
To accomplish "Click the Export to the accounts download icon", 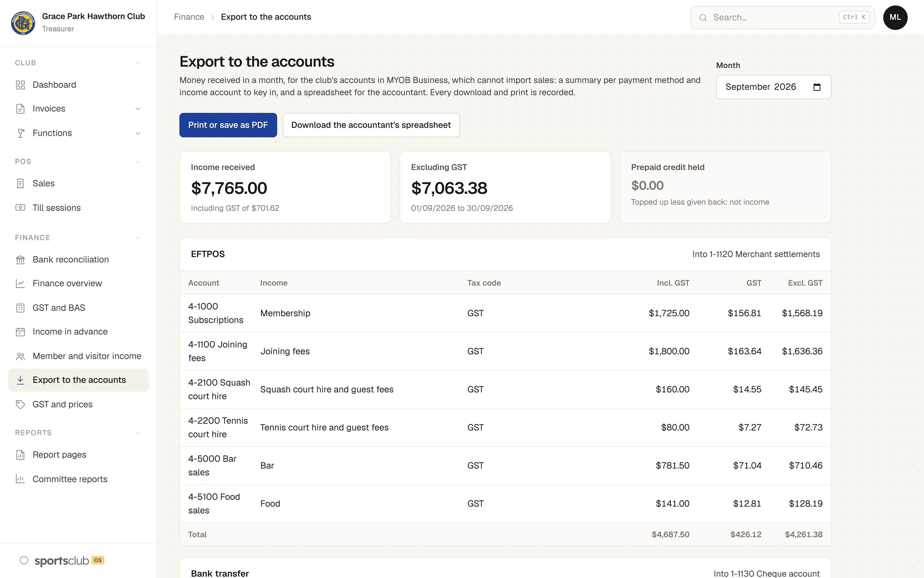I will point(20,380).
